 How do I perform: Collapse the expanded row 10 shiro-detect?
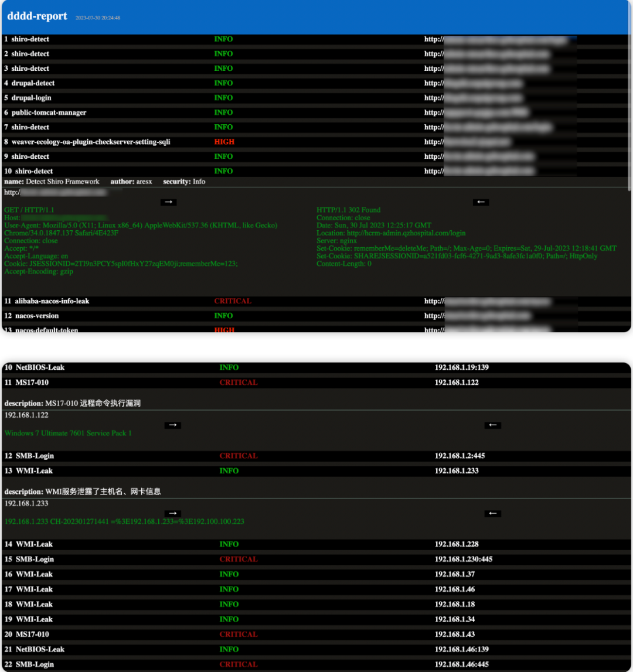tap(315, 172)
